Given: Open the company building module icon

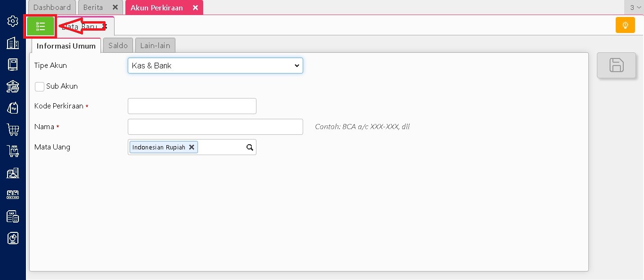Looking at the screenshot, I should [x=13, y=43].
